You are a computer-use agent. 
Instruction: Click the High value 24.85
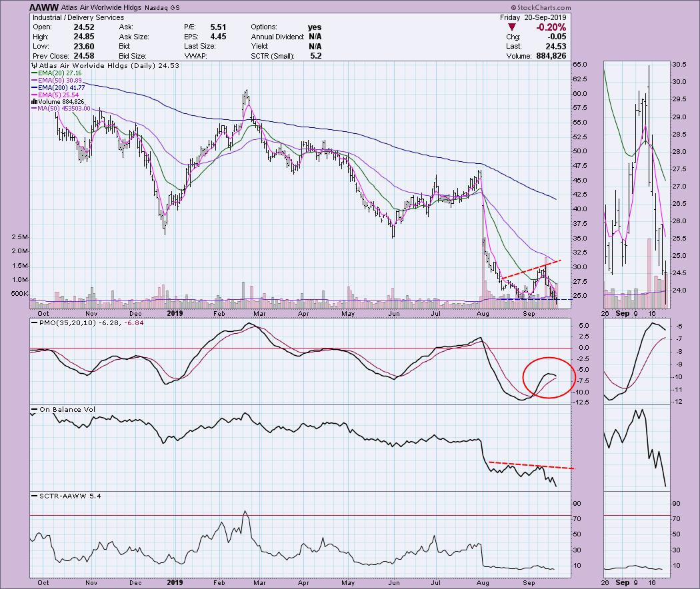point(84,37)
